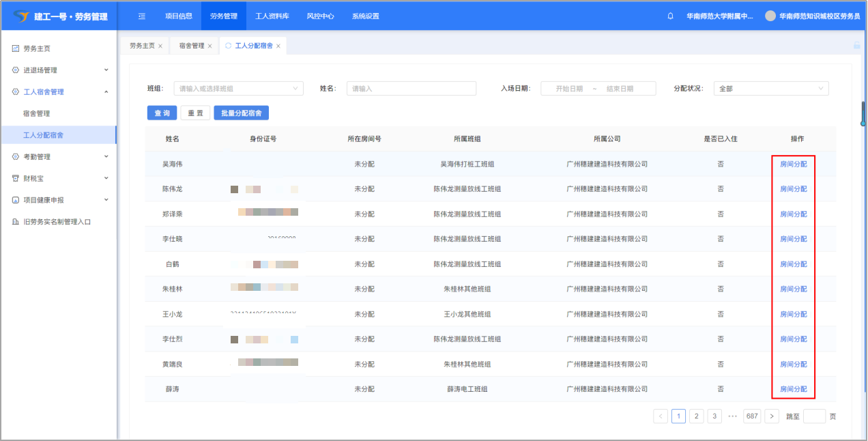Click the sidebar collapse menu icon
This screenshot has width=868, height=441.
click(x=141, y=16)
